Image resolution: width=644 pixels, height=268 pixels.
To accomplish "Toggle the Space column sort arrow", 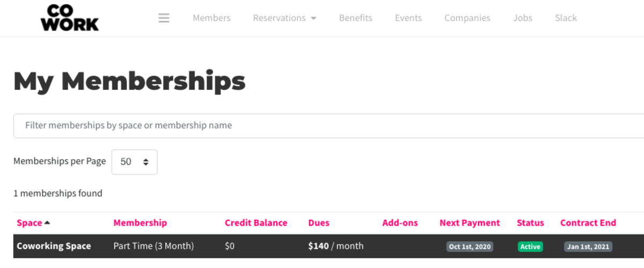I will (x=47, y=223).
